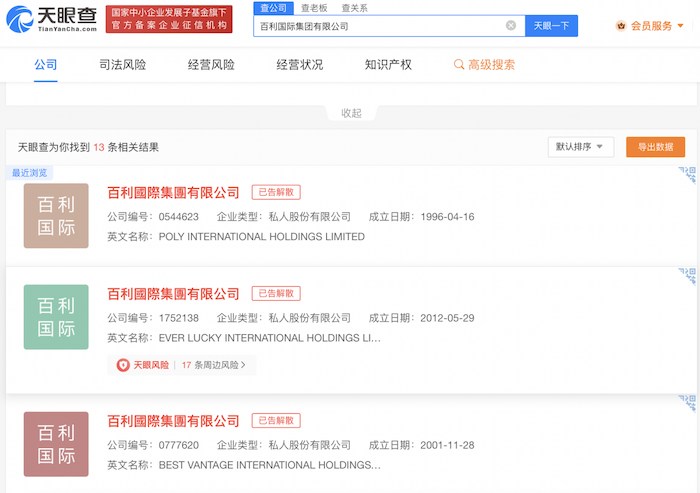The height and width of the screenshot is (493, 700).
Task: Open the 默认排序 sort dropdown
Action: (581, 147)
